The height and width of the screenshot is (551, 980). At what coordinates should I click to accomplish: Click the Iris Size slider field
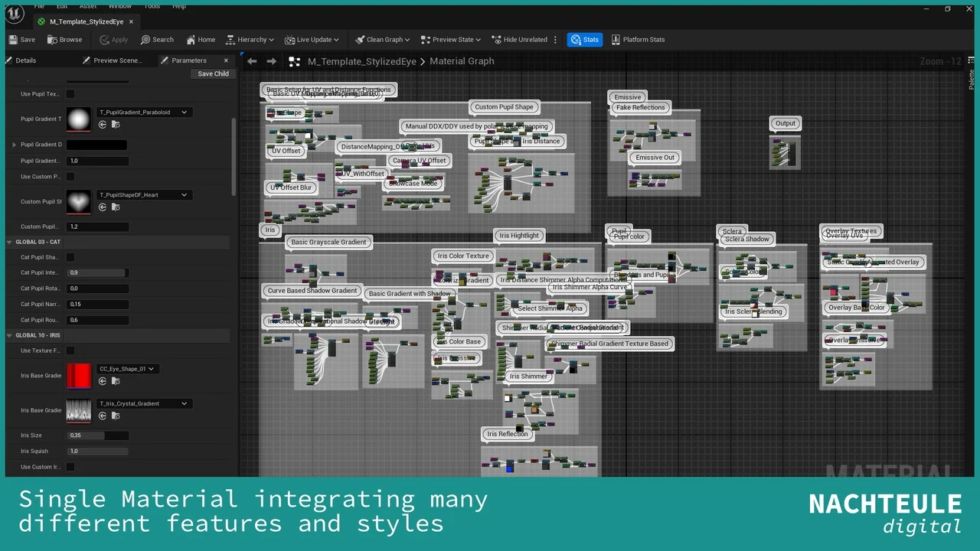[97, 435]
